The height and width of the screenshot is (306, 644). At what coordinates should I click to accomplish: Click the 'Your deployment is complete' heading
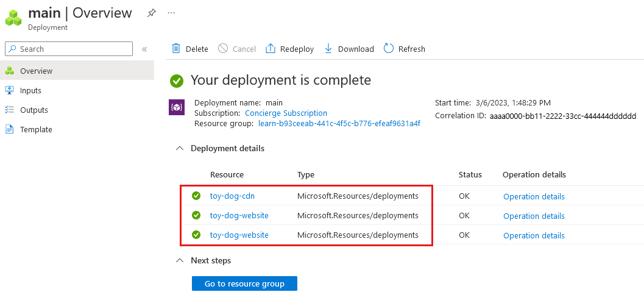tap(281, 80)
